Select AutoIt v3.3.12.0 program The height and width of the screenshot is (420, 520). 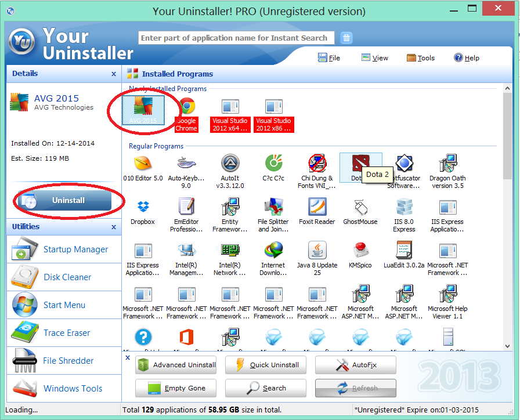(230, 171)
